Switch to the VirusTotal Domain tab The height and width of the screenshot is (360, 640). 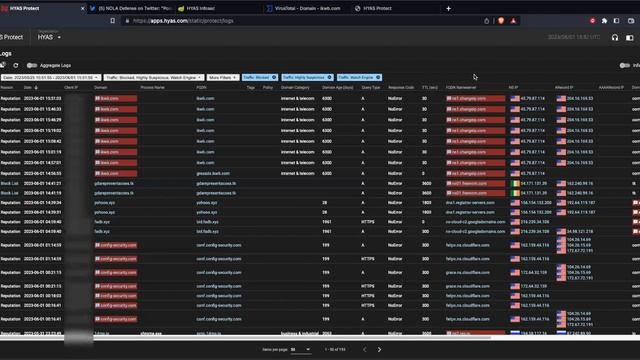[x=306, y=9]
